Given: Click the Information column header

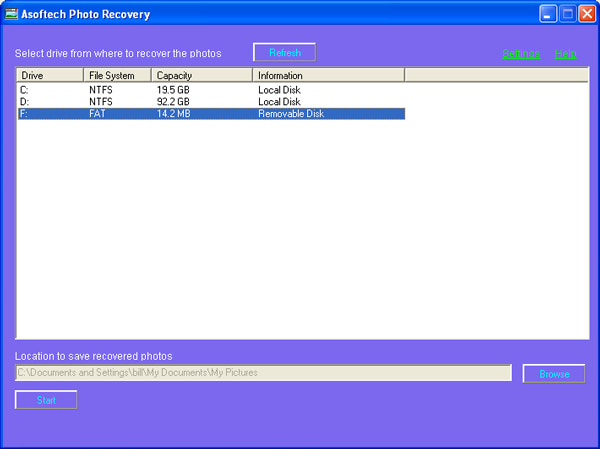Looking at the screenshot, I should tap(328, 75).
